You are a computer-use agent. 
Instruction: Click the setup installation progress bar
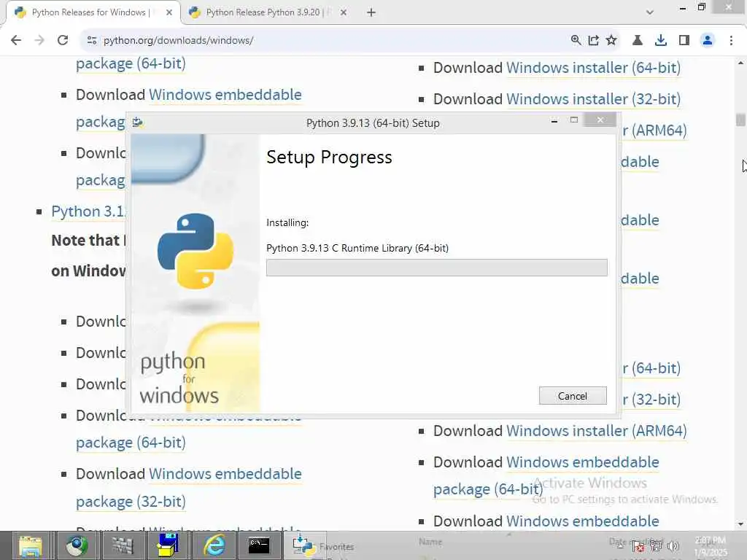436,268
